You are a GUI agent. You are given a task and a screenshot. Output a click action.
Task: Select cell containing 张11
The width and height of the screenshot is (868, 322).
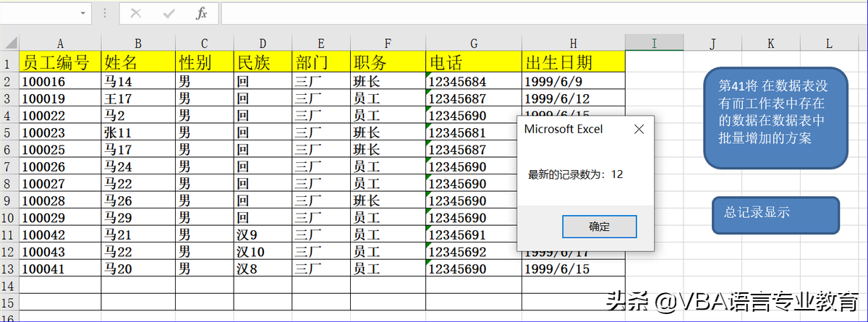(x=138, y=132)
